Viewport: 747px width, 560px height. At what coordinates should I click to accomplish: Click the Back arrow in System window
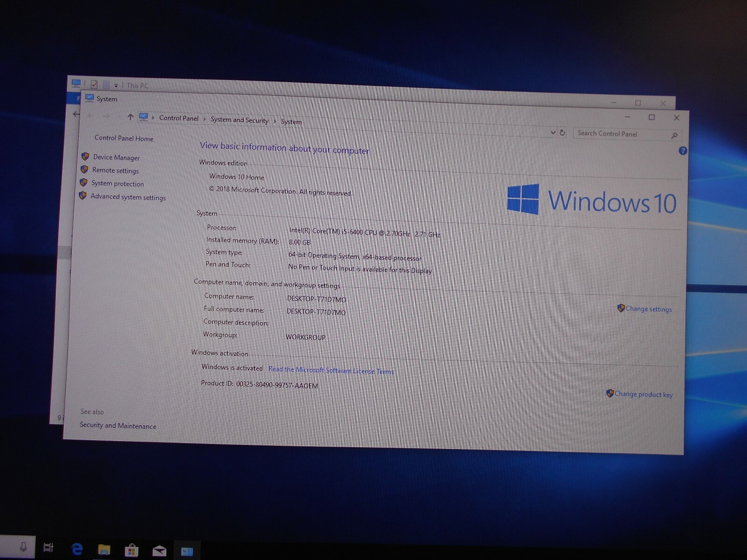[x=91, y=116]
